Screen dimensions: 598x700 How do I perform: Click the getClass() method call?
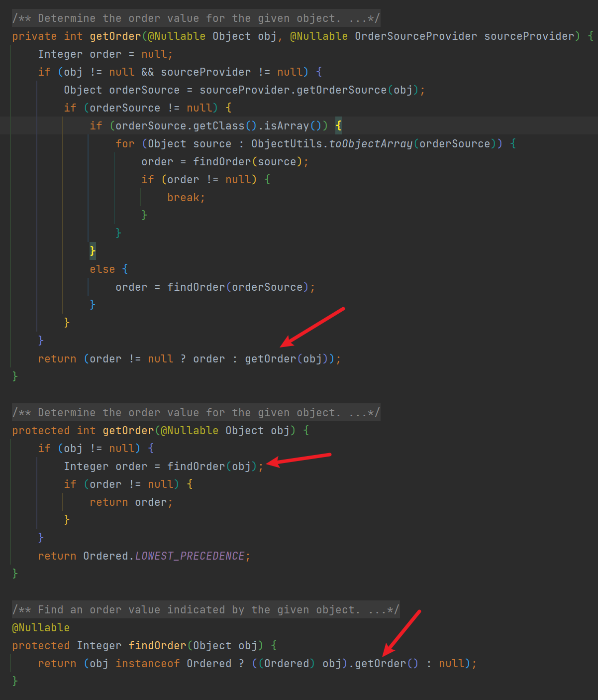225,126
